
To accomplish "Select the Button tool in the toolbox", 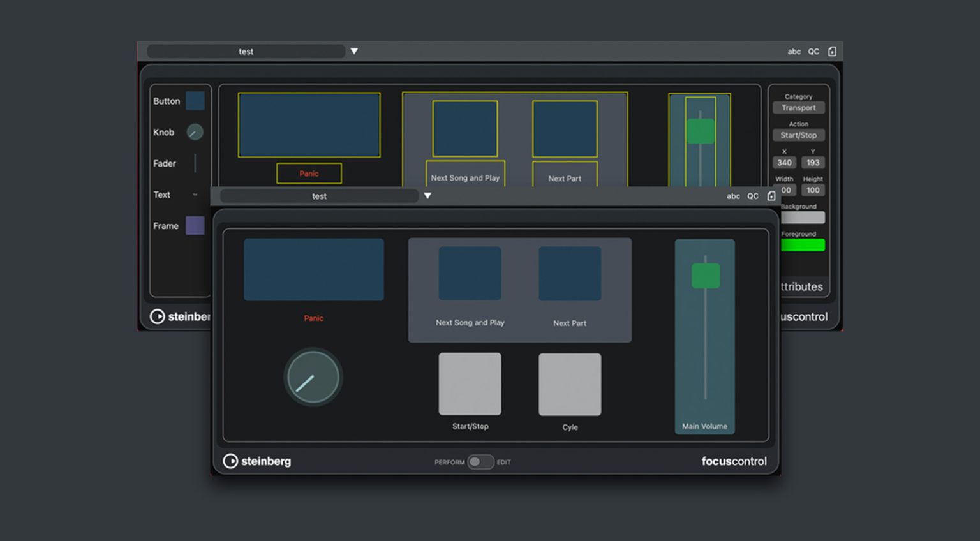I will pos(195,100).
